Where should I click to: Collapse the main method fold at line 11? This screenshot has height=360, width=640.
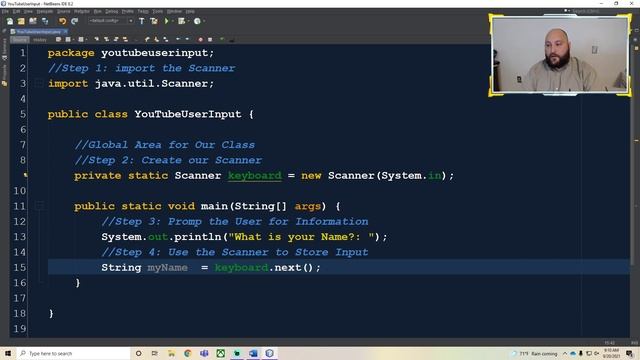pos(39,206)
